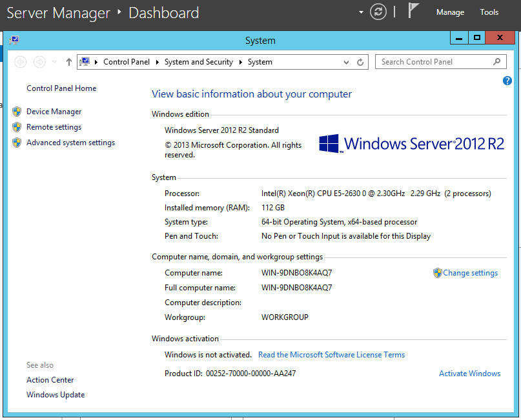Expand the Server Manager header dropdown arrow
The height and width of the screenshot is (420, 521).
(361, 13)
